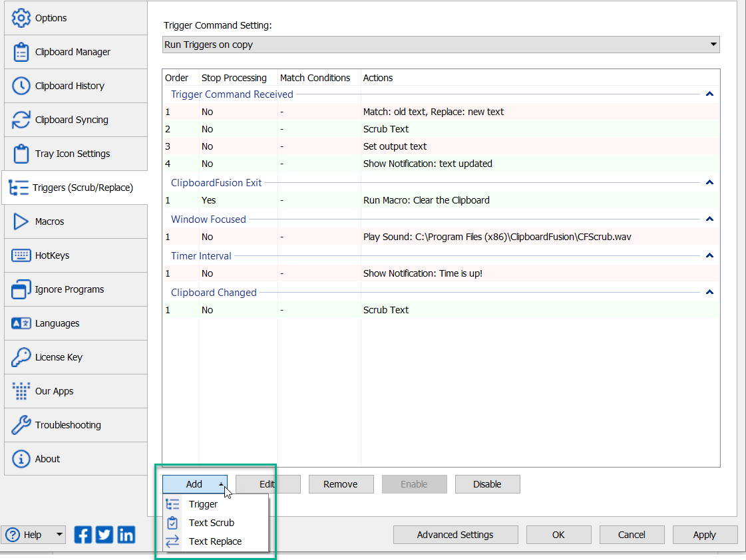Click the Remove button
The width and height of the screenshot is (746, 560).
pyautogui.click(x=341, y=484)
